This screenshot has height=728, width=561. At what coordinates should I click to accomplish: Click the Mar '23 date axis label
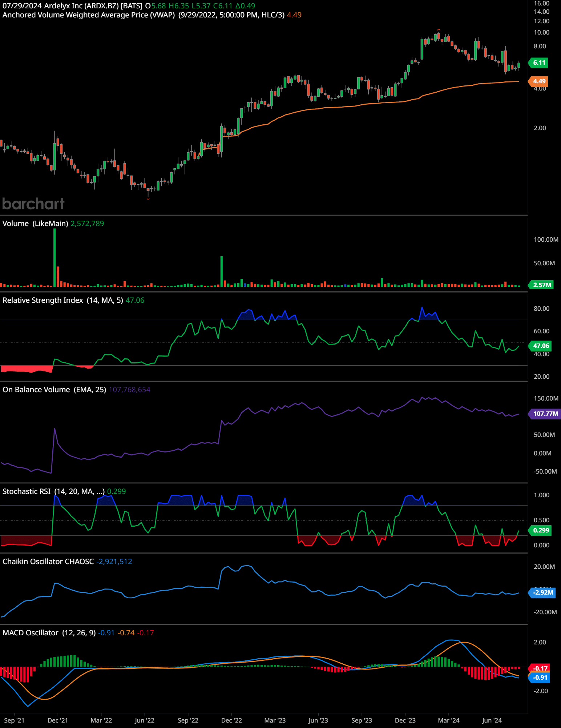coord(275,720)
